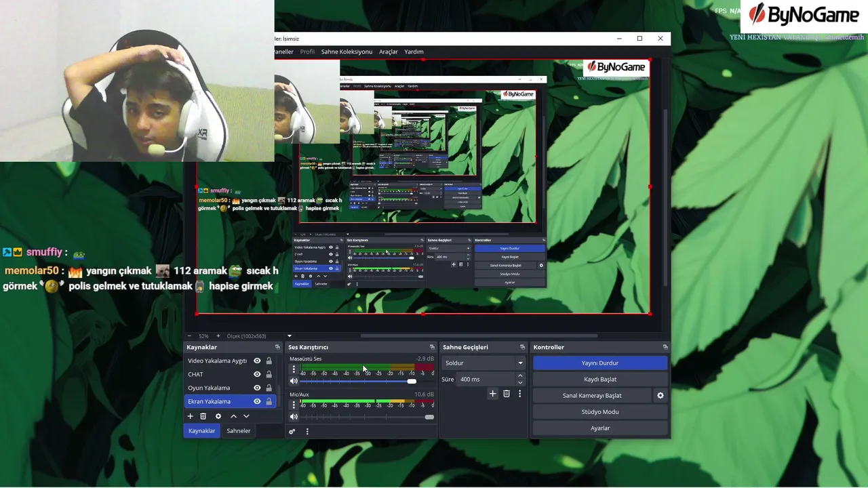Open the Araçlar menu

(x=389, y=52)
